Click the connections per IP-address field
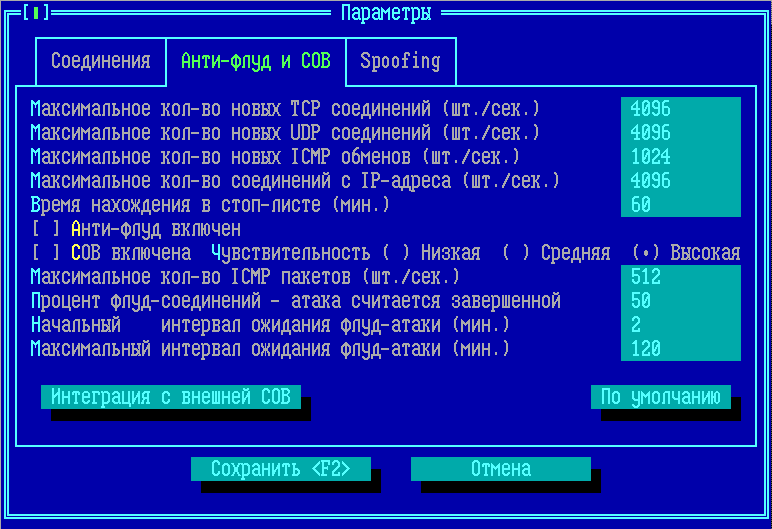 [680, 181]
